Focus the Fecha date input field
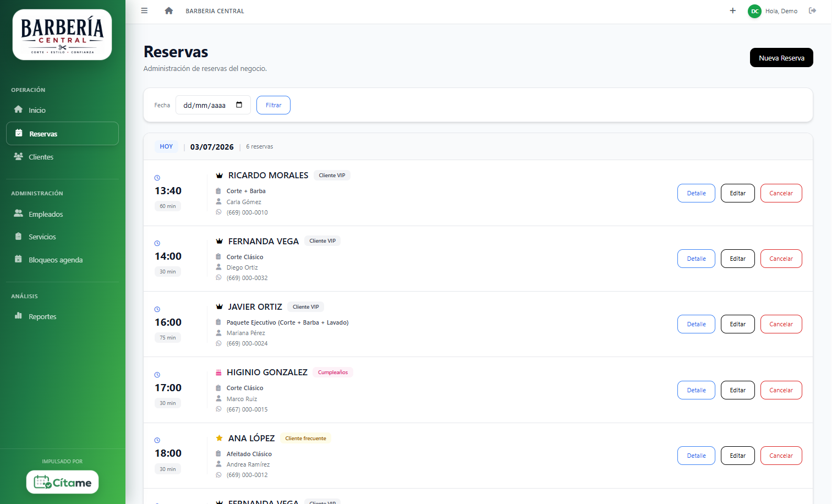The image size is (832, 504). [x=213, y=105]
